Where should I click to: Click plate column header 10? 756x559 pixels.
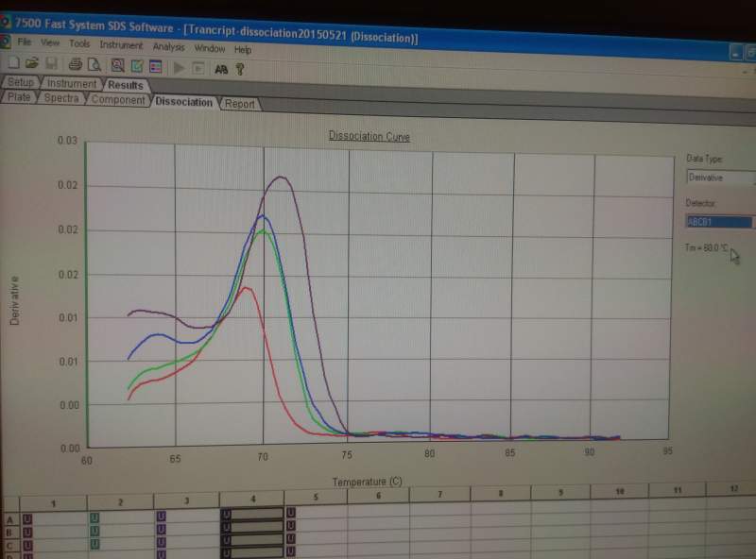pyautogui.click(x=620, y=491)
